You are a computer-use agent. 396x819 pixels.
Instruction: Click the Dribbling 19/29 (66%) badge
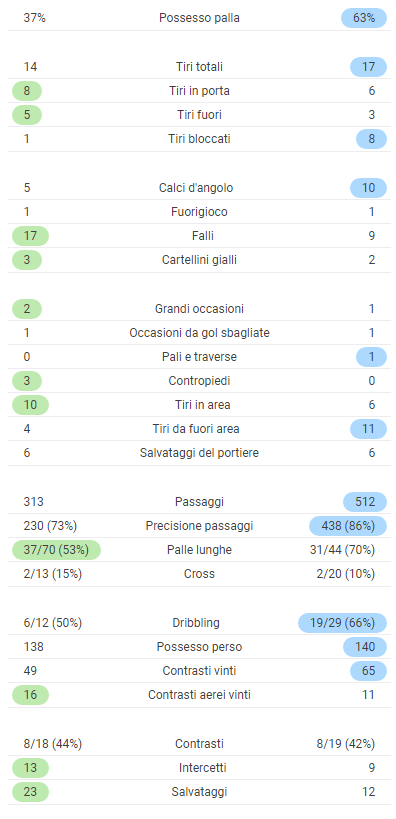342,624
